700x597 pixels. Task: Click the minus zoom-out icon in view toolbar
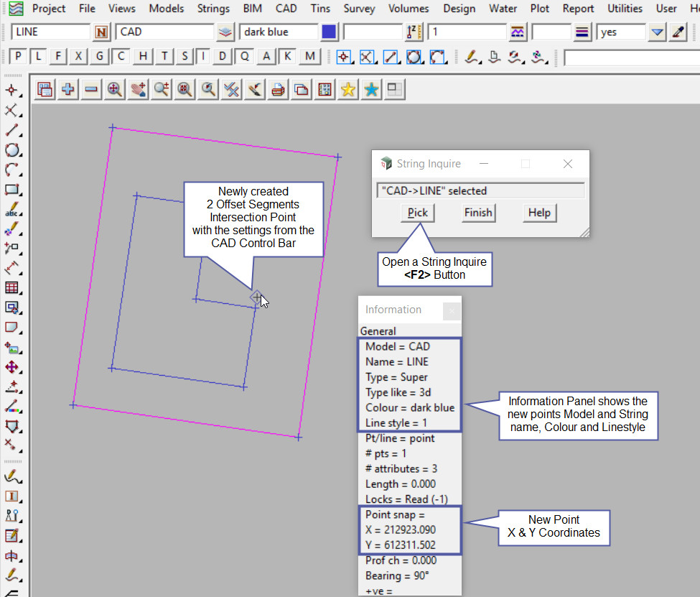[x=91, y=89]
